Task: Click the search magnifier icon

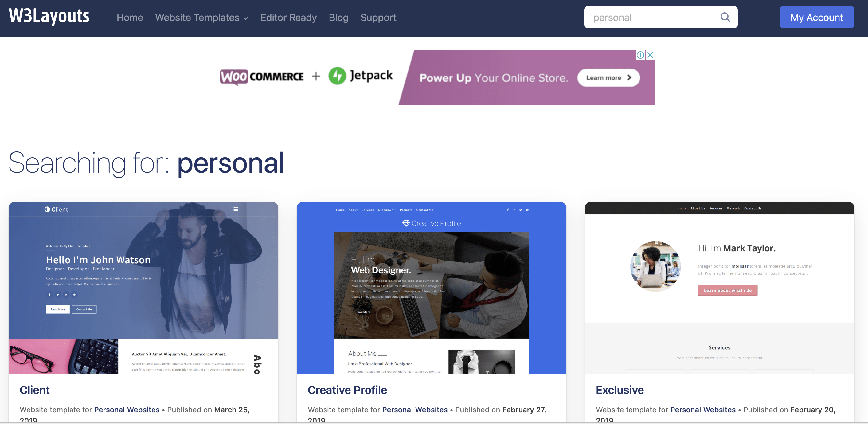Action: [x=725, y=17]
